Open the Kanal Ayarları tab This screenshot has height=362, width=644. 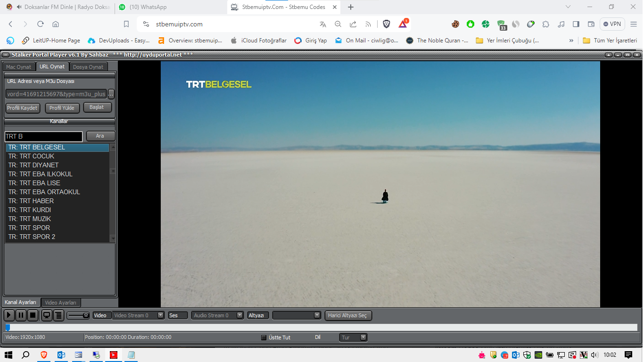click(x=21, y=302)
